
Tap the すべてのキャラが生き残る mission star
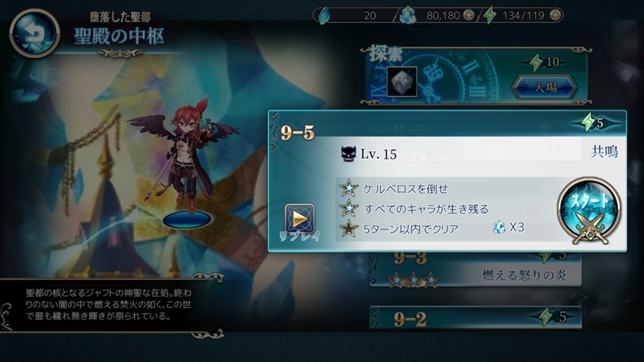click(348, 208)
